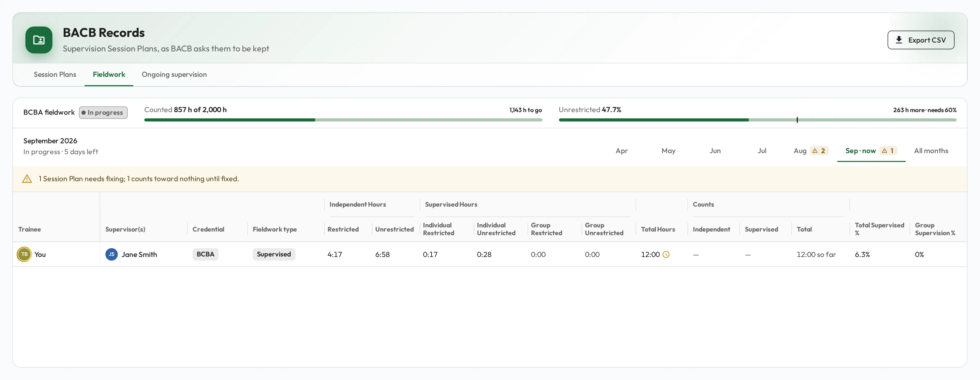
Task: Click the TB avatar next to You
Action: pyautogui.click(x=24, y=254)
